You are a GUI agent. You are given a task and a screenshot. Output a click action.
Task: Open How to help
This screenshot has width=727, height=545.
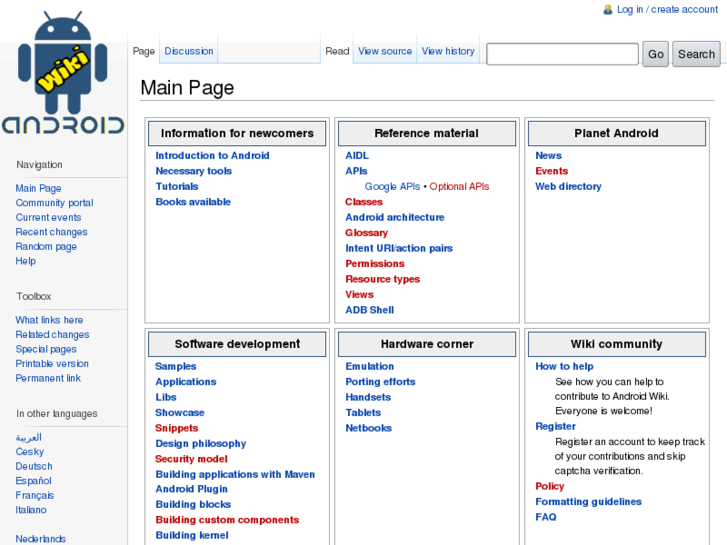coord(564,366)
